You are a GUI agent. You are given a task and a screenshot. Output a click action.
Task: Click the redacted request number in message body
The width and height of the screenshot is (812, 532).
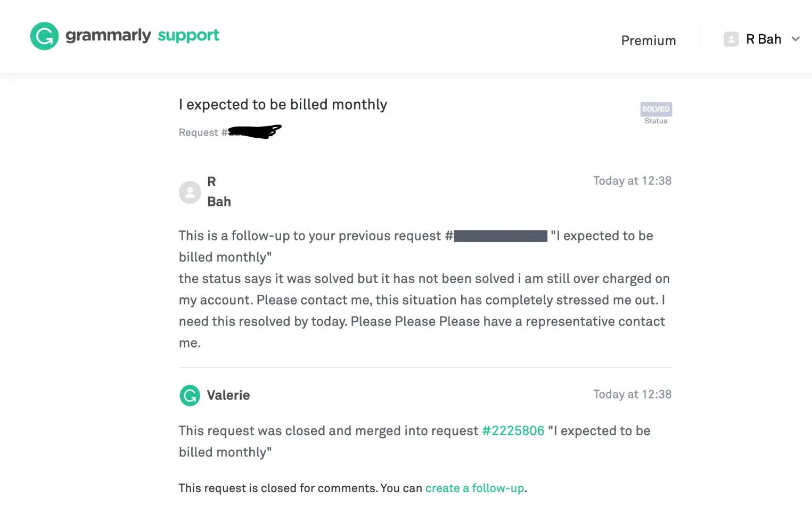click(501, 236)
